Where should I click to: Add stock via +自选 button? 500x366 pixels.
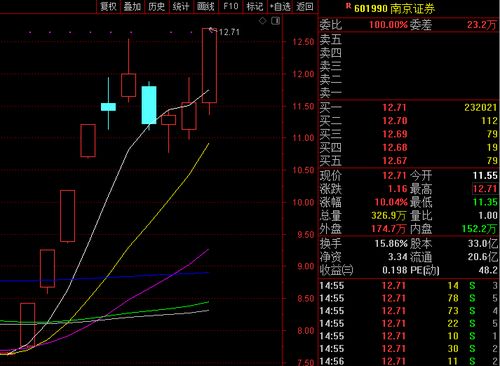tap(280, 6)
